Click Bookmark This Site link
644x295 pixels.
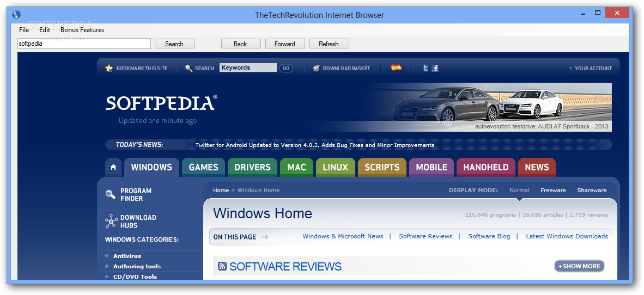[x=142, y=69]
